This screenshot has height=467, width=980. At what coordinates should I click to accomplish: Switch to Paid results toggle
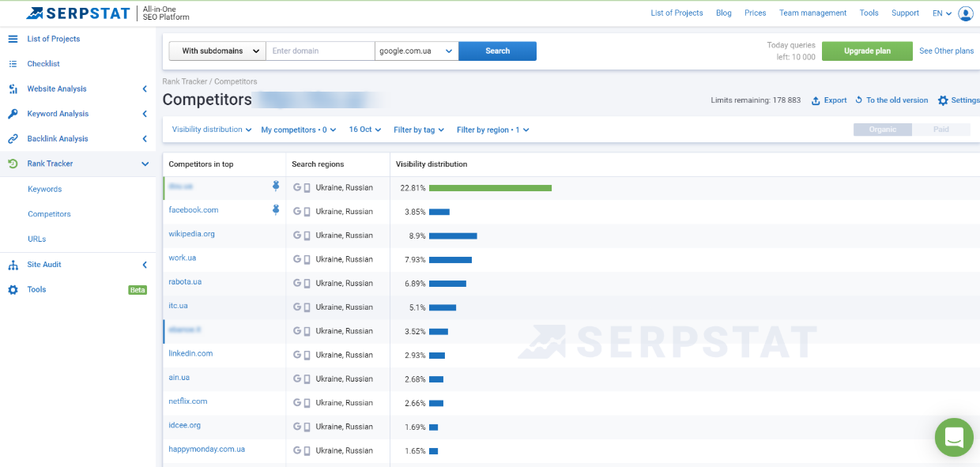pos(941,130)
